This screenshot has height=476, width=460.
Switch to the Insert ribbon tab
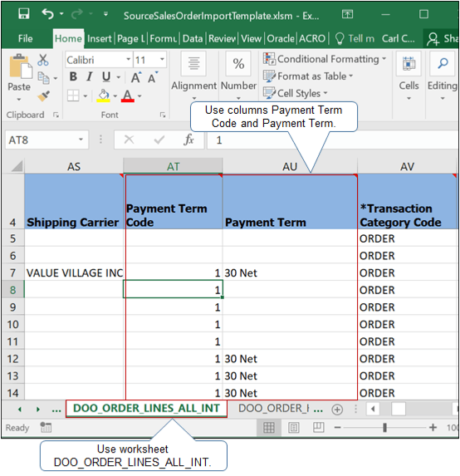click(99, 38)
